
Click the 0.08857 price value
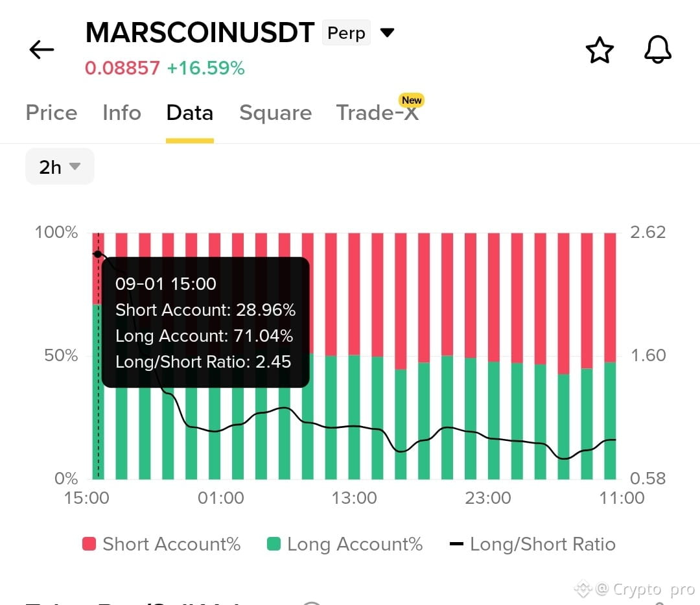[x=122, y=68]
